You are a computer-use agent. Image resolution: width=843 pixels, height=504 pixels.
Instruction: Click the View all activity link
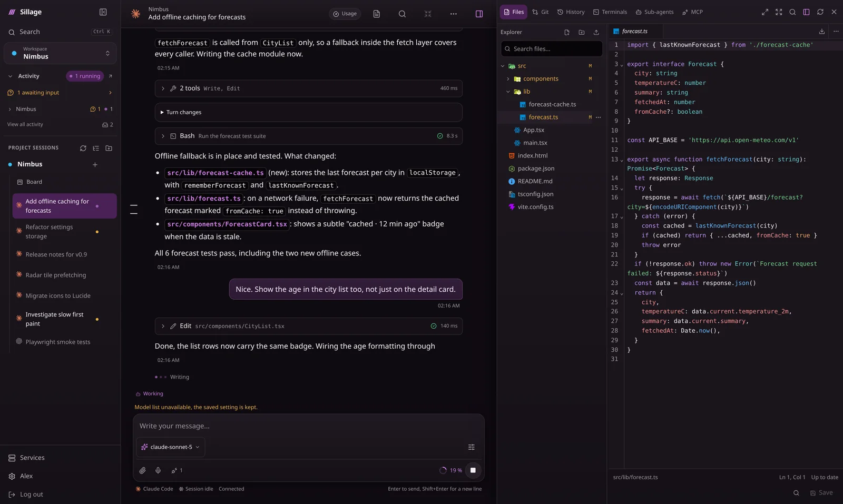coord(25,125)
